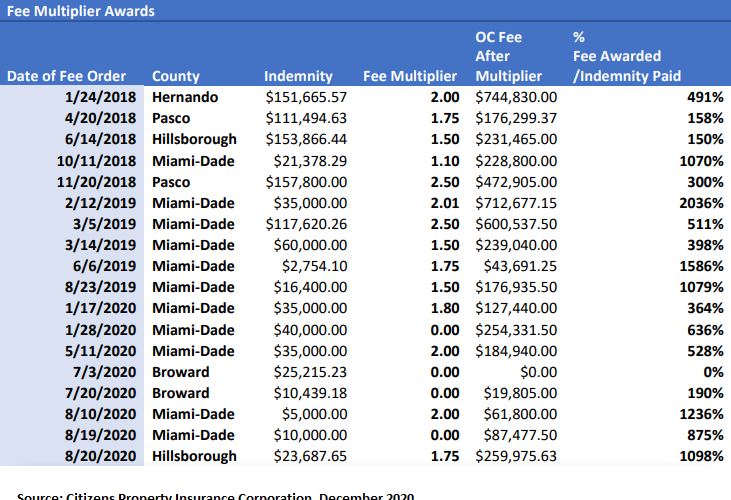Select the 'Indemnity' column header
Viewport: 731px width, 500px height.
point(292,76)
